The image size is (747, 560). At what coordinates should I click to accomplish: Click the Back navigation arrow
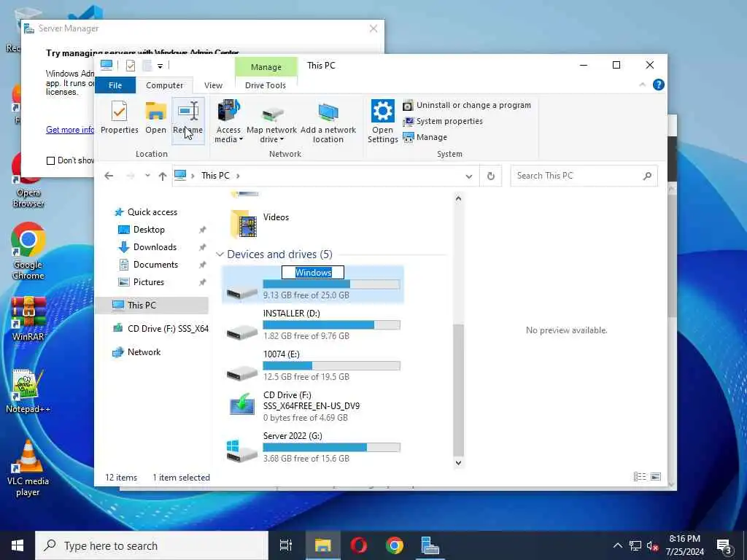(109, 176)
